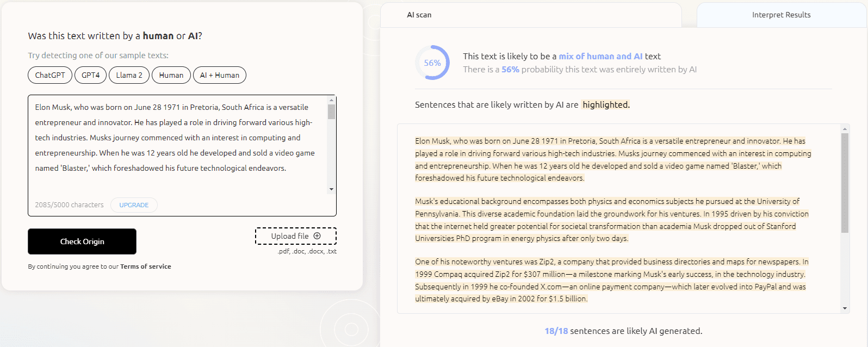Click the plus icon beside Upload file

coord(317,236)
